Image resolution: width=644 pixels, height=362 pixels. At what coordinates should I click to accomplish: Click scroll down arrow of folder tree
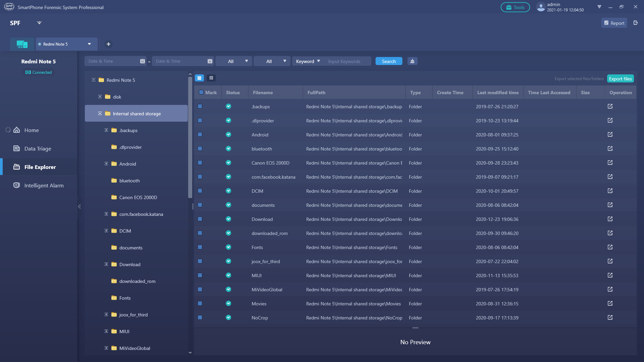pos(190,352)
